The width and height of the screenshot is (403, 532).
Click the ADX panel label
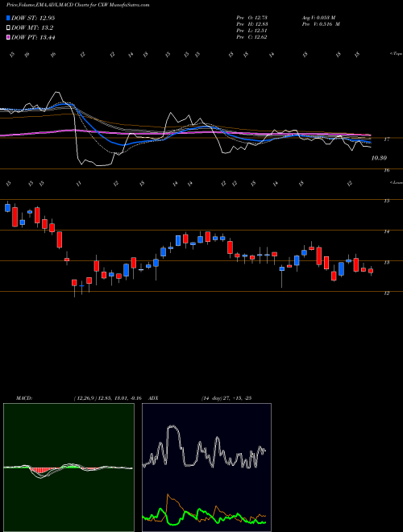(x=153, y=398)
